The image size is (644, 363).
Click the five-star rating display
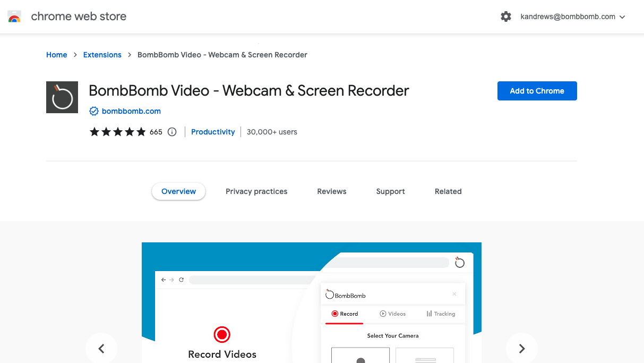(x=117, y=132)
